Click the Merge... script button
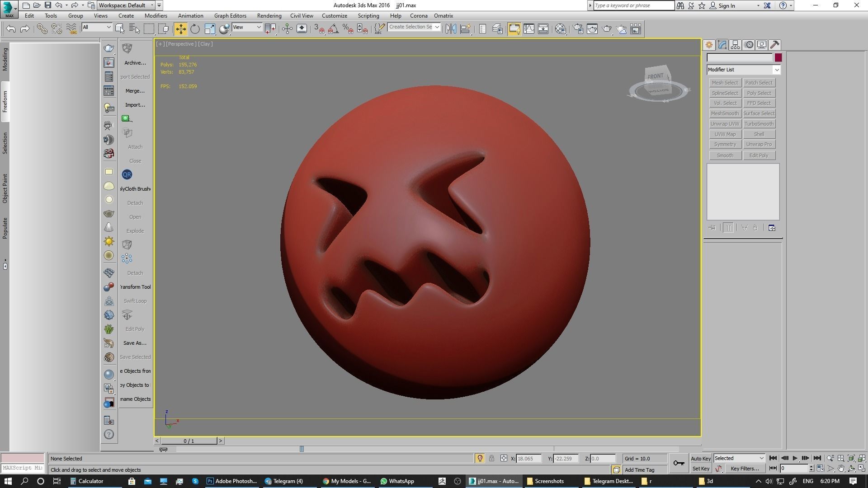The height and width of the screenshot is (488, 868). 135,91
